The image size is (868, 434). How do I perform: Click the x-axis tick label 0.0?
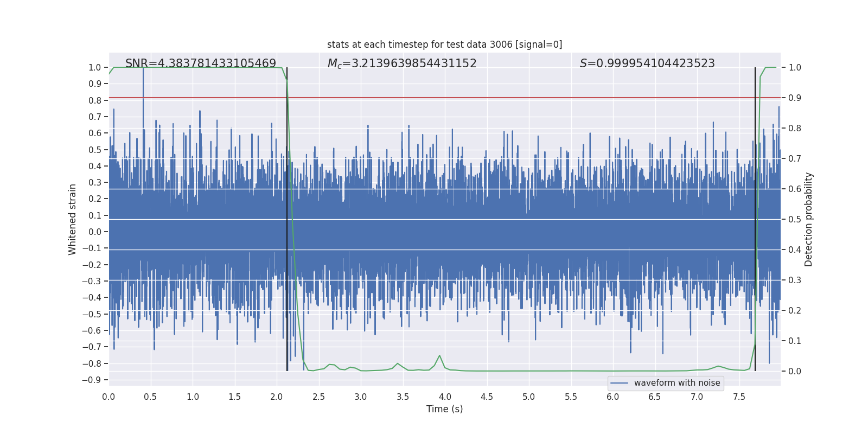coord(108,397)
